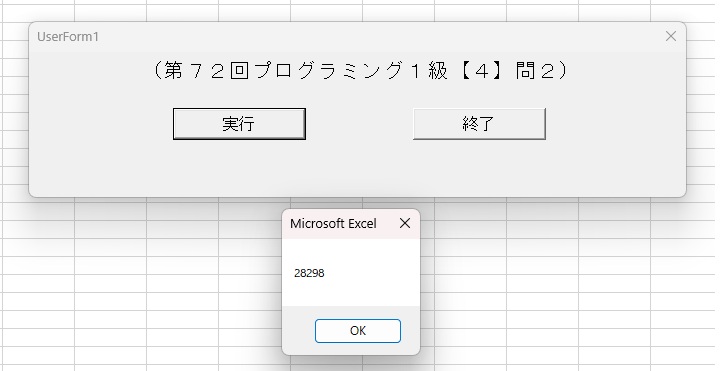Close the Microsoft Excel message box
Image resolution: width=727 pixels, height=371 pixels.
pos(405,223)
